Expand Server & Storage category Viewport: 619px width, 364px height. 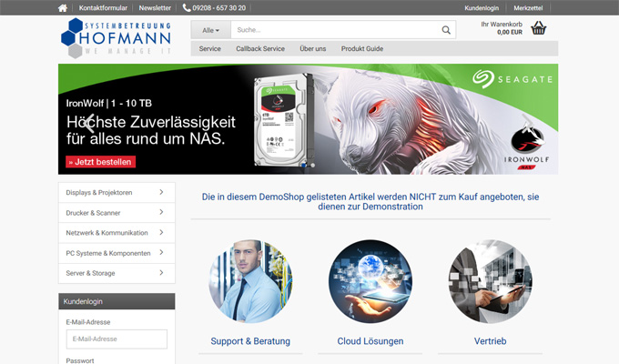(x=116, y=272)
